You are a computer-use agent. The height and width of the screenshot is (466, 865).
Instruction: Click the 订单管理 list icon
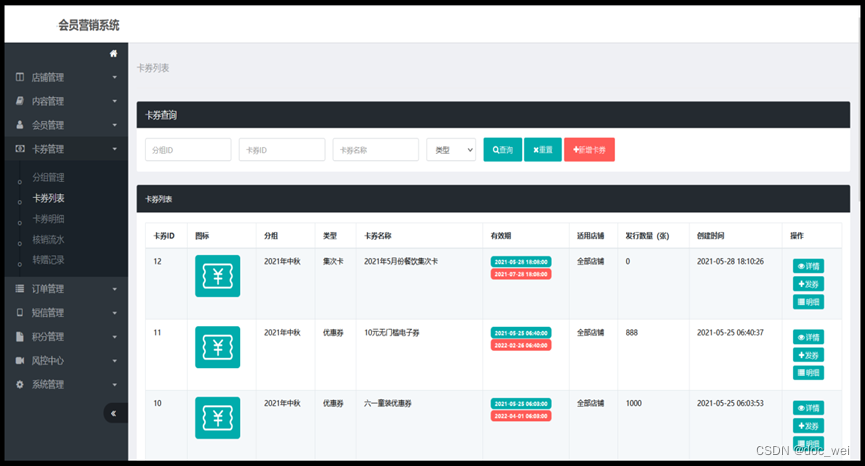[x=20, y=288]
